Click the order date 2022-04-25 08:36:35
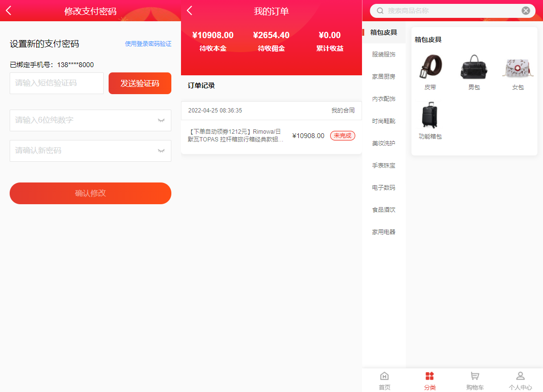This screenshot has height=392, width=543. pos(215,111)
